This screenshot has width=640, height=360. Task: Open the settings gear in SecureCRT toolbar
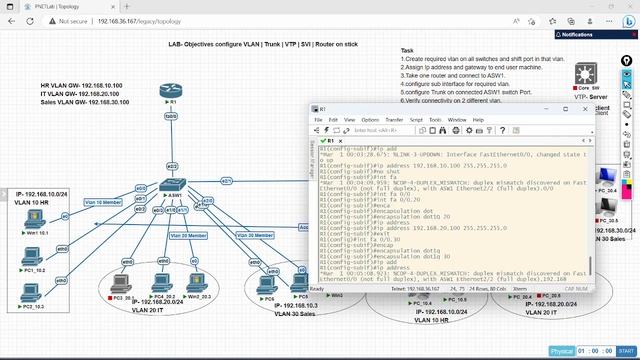click(469, 130)
